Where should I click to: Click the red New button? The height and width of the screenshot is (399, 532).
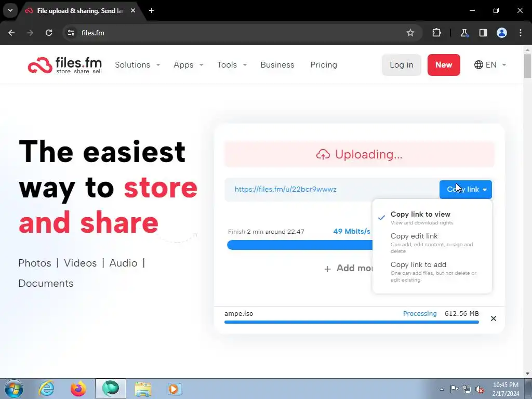click(444, 65)
